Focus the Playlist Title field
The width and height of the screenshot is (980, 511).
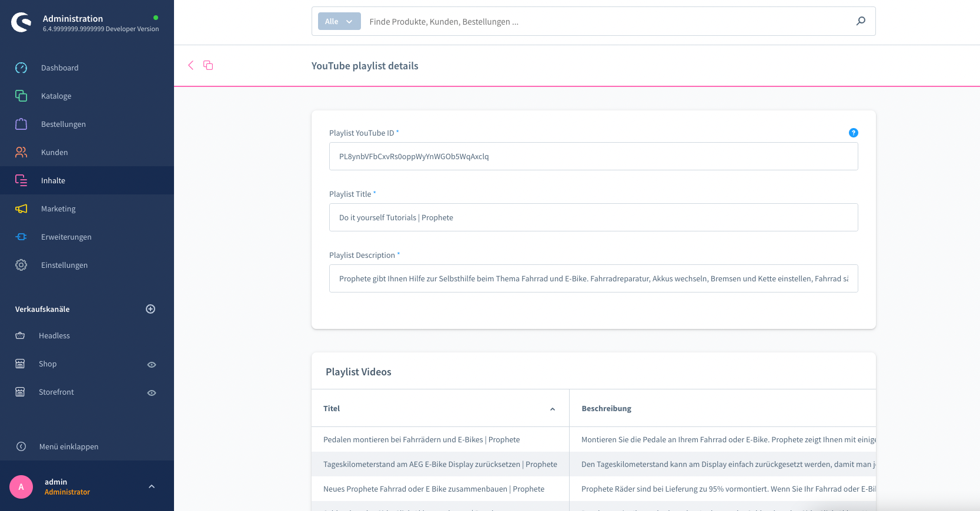click(x=593, y=217)
